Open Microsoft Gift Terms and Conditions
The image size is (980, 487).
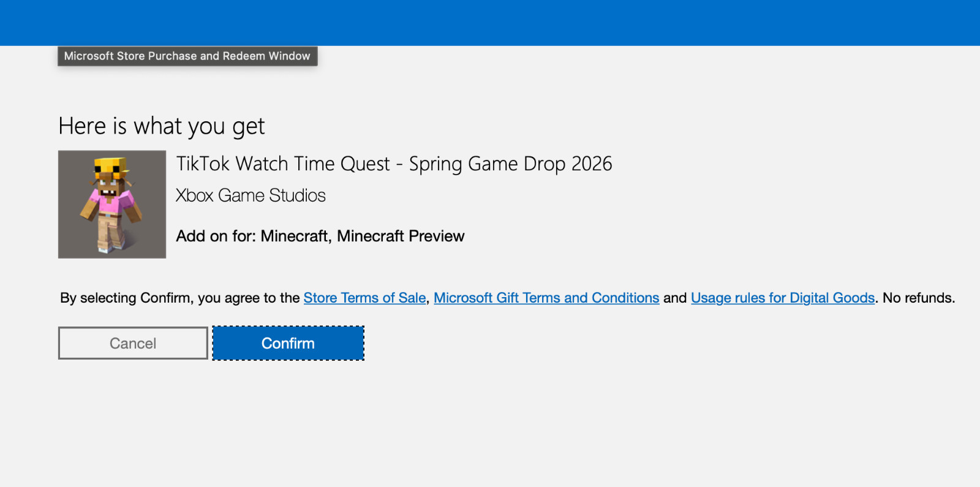[x=546, y=298]
